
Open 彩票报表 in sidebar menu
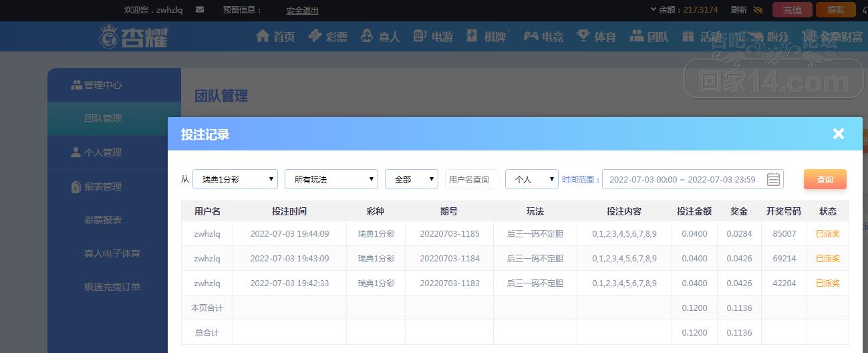(x=103, y=220)
